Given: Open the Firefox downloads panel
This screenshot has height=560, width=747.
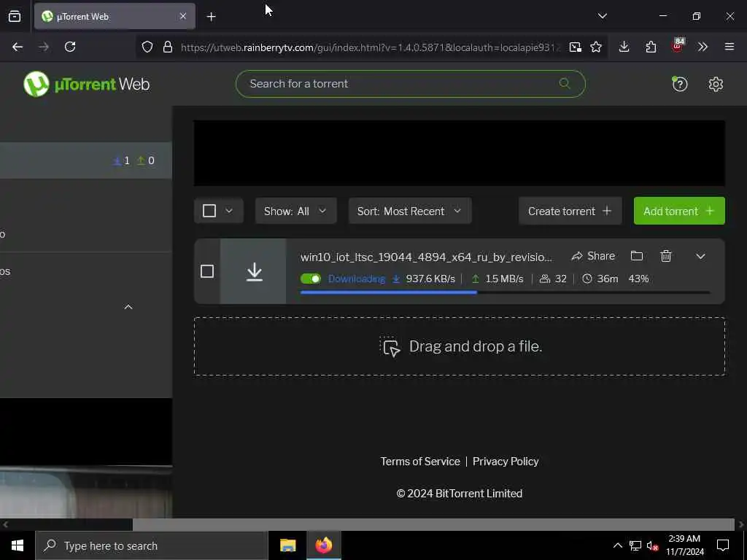Looking at the screenshot, I should coord(624,47).
